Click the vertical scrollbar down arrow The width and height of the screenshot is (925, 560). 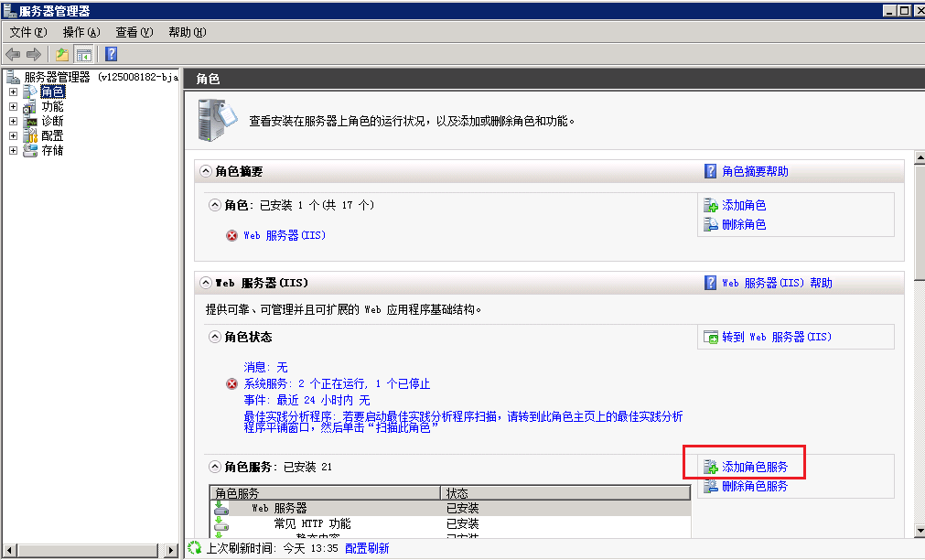pos(918,531)
